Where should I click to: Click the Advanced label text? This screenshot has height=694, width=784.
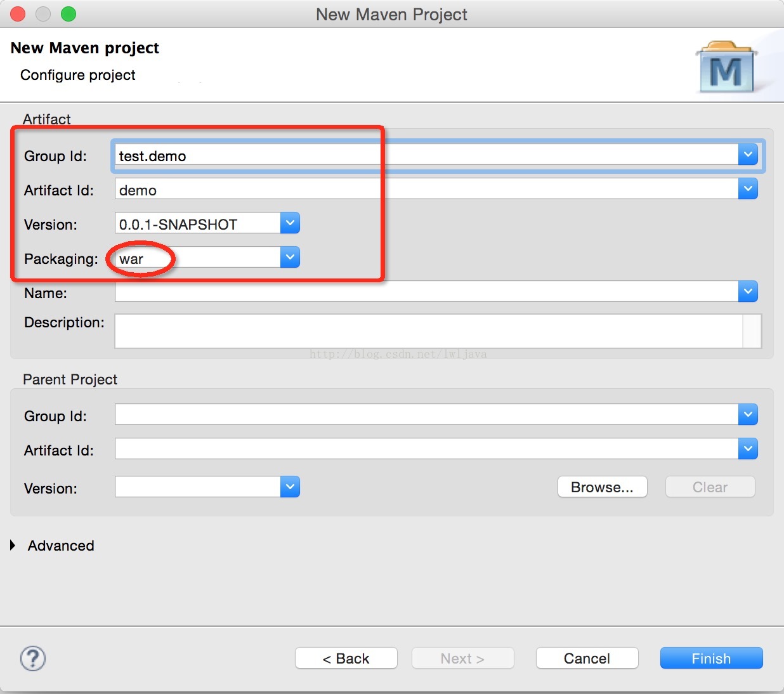tap(61, 546)
